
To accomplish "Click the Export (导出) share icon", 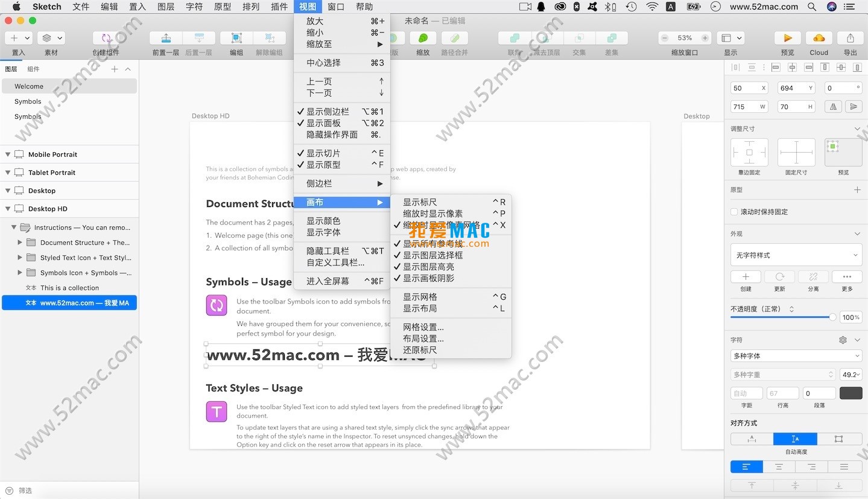I will click(851, 38).
